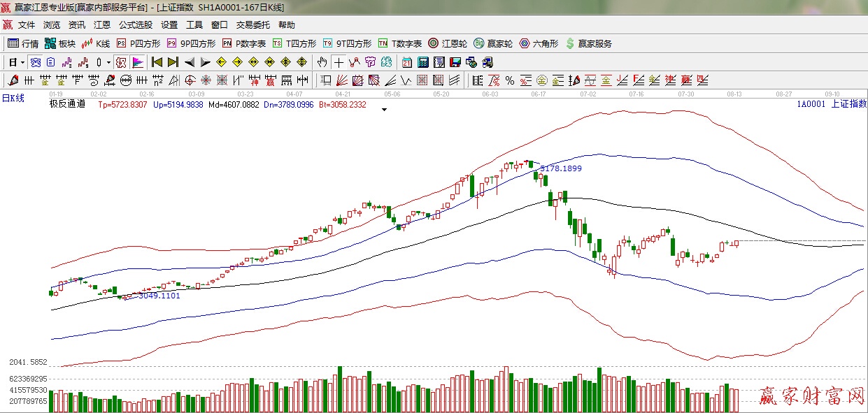The image size is (868, 413).
Task: Expand the 日 period dropdown arrow
Action: pyautogui.click(x=22, y=62)
